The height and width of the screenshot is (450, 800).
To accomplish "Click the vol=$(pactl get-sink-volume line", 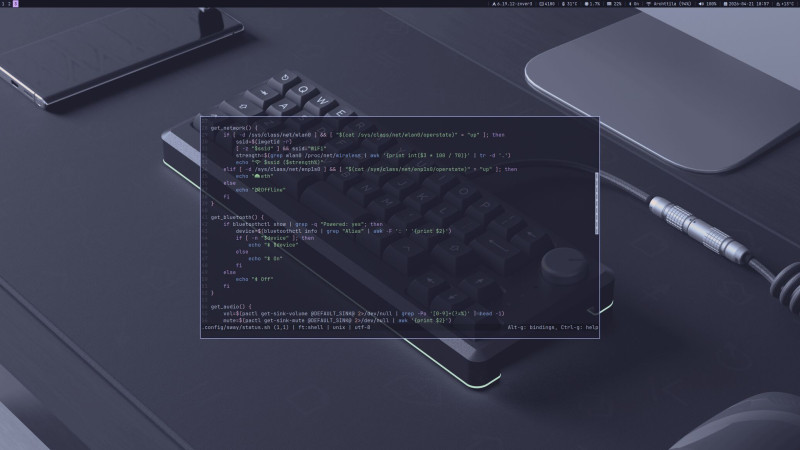I will click(364, 314).
